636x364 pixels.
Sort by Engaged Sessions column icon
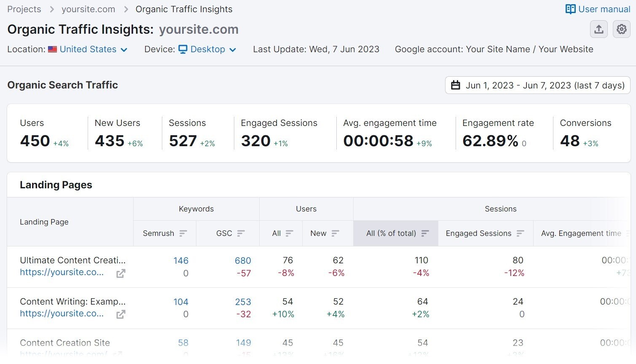pyautogui.click(x=521, y=233)
